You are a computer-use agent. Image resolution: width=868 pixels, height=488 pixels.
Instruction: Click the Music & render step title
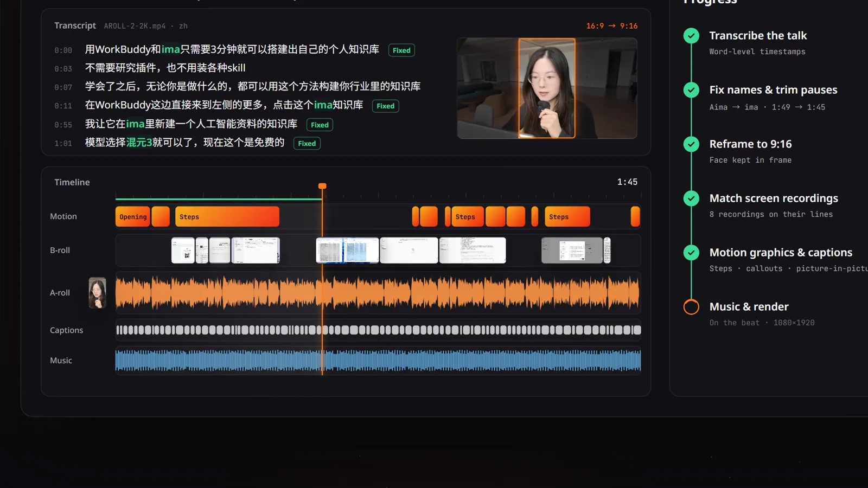[749, 307]
